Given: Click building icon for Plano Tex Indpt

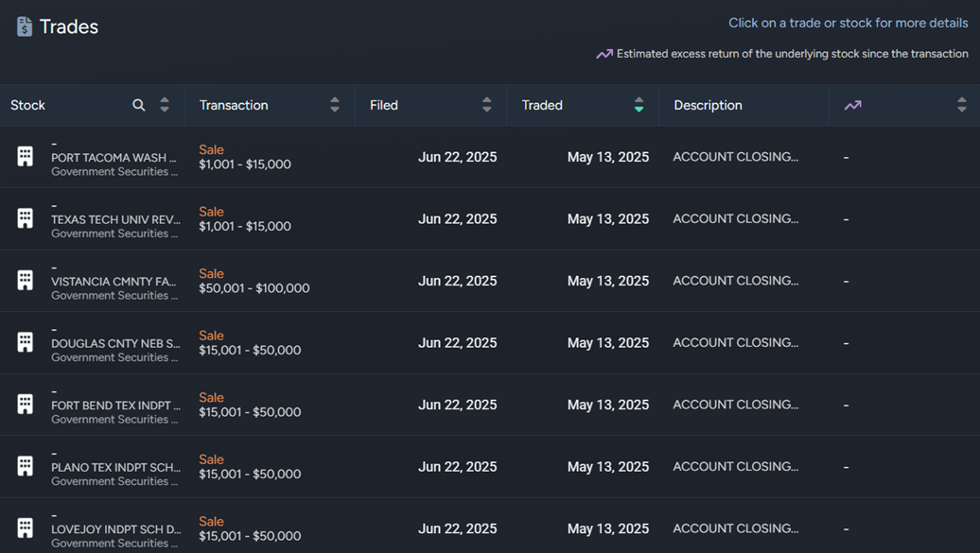Looking at the screenshot, I should coord(26,466).
